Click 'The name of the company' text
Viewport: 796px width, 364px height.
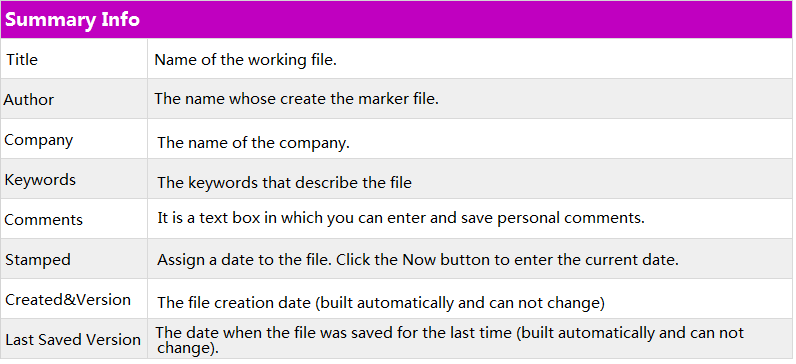click(x=253, y=143)
